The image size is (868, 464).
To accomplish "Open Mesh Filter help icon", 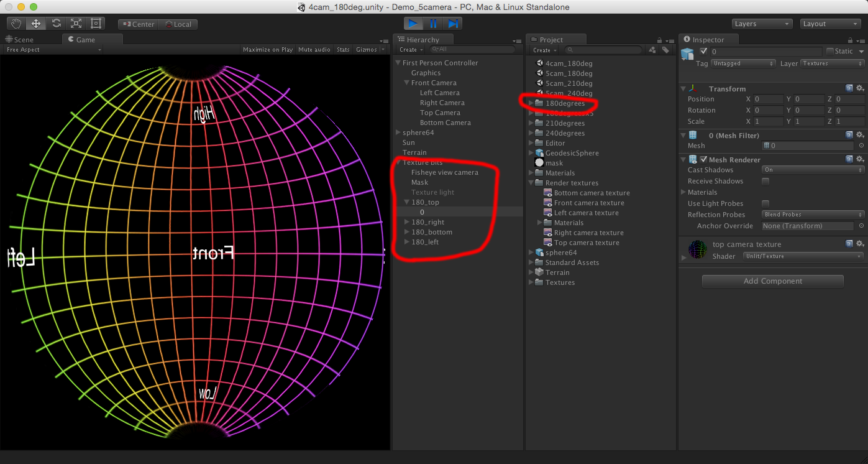I will pos(849,135).
